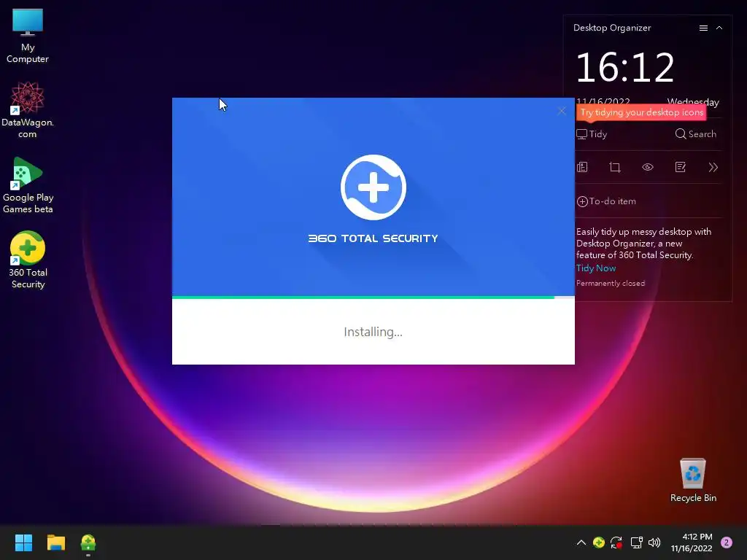Open the taskbar clock showing 4:12 PM
This screenshot has width=747, height=560.
point(692,542)
